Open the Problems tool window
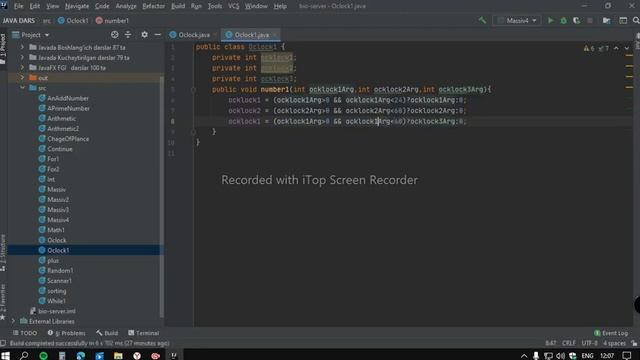Screen dimensions: 640x360 [x=67, y=333]
